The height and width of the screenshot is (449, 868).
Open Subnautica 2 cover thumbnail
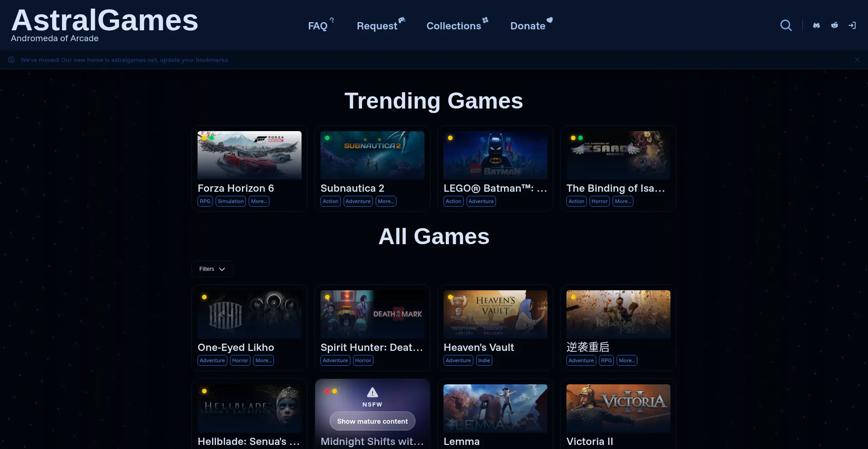[373, 155]
